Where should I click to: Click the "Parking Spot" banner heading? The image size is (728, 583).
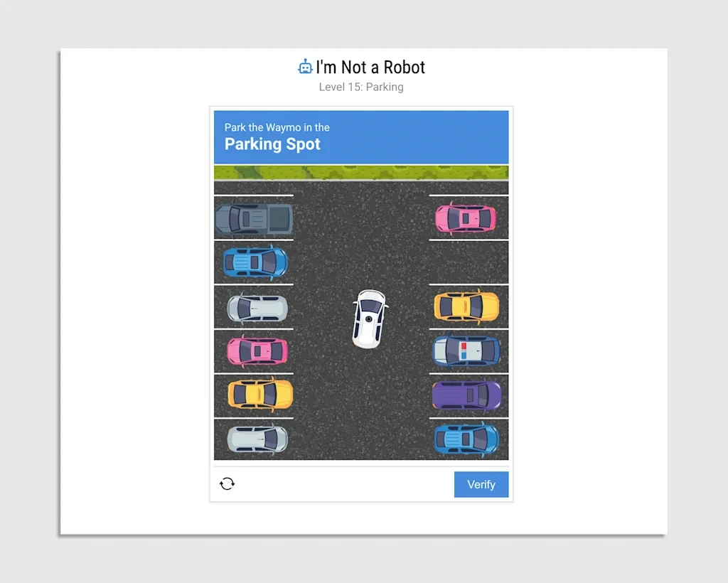click(272, 144)
